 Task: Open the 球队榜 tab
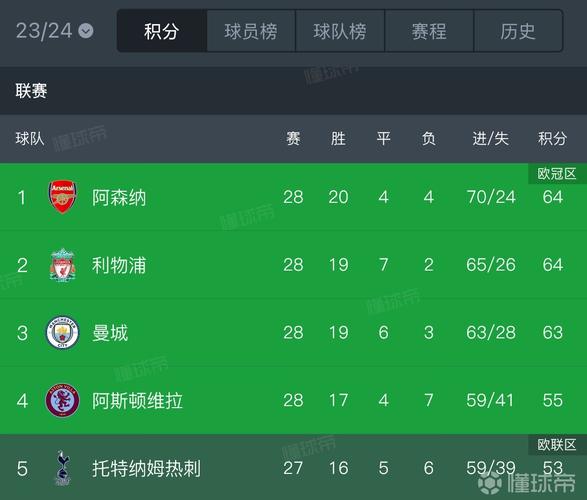coord(340,31)
